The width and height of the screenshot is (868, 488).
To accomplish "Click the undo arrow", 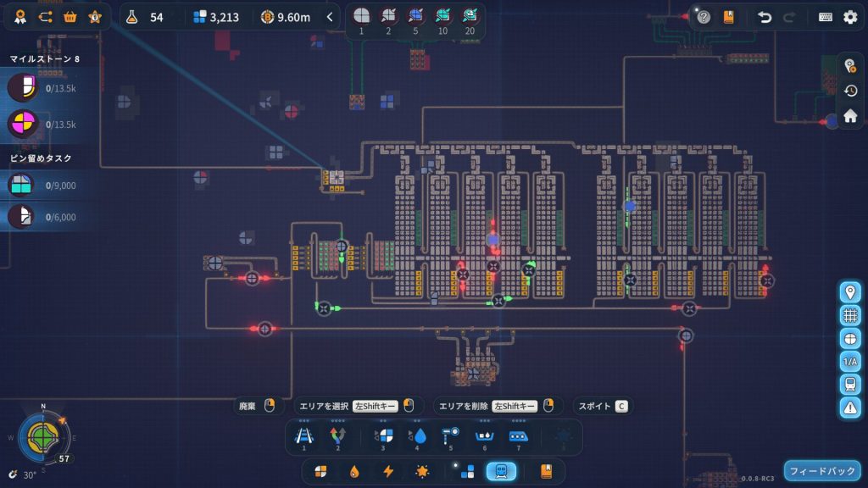I will pyautogui.click(x=764, y=17).
